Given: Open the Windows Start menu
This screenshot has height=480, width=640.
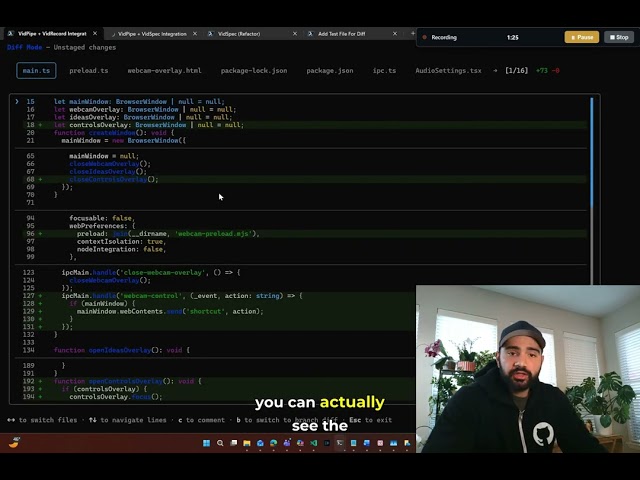Looking at the screenshot, I should click(207, 443).
